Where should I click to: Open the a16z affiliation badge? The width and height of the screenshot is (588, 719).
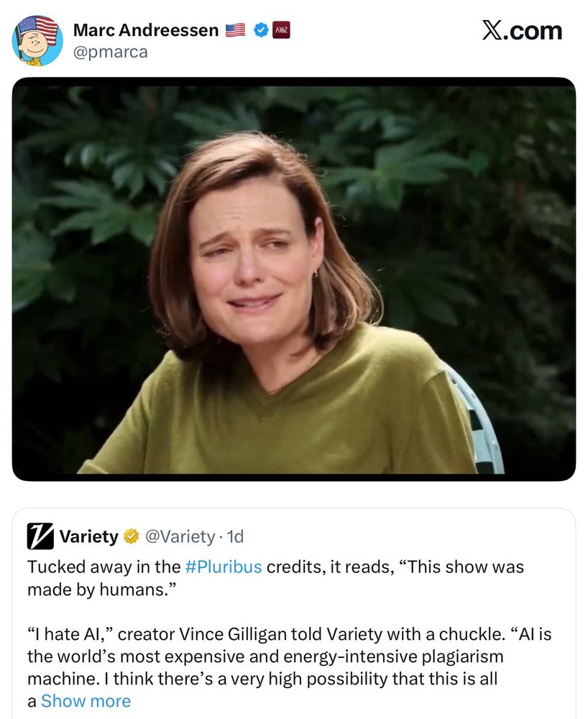(x=283, y=30)
